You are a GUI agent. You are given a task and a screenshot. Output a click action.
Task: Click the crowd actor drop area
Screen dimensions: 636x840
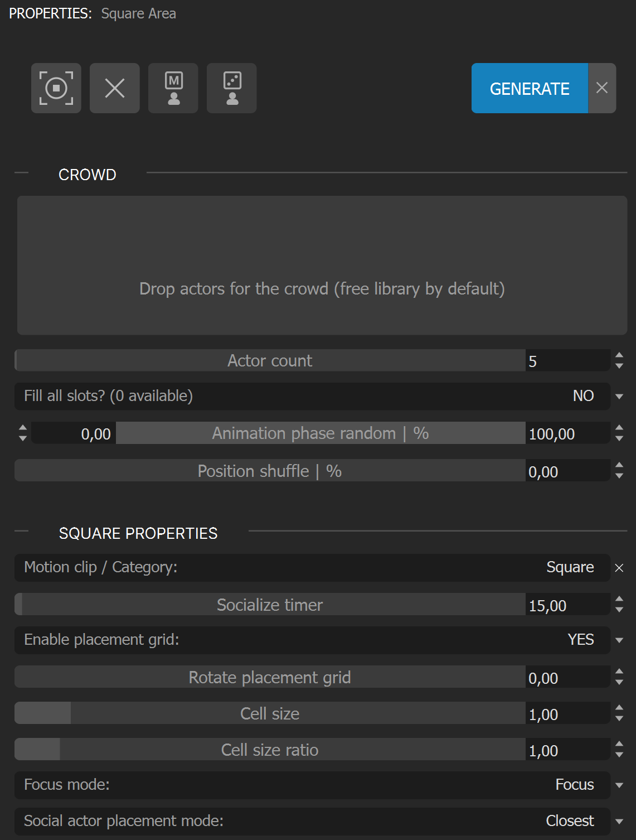coord(322,265)
